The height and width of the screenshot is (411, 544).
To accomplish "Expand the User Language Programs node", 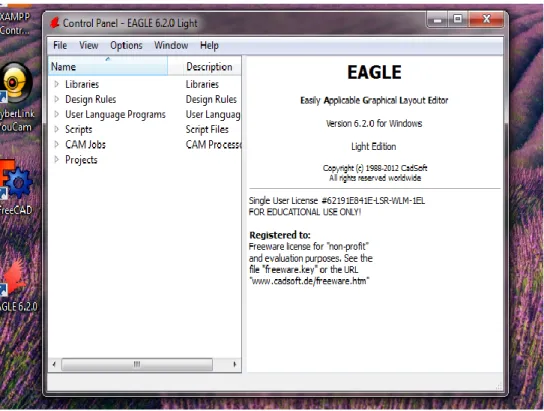I will point(57,114).
